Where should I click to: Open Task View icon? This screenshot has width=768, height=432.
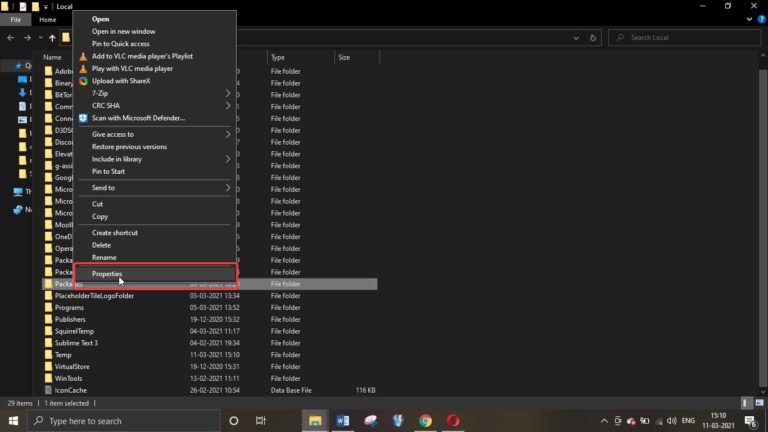(x=261, y=421)
